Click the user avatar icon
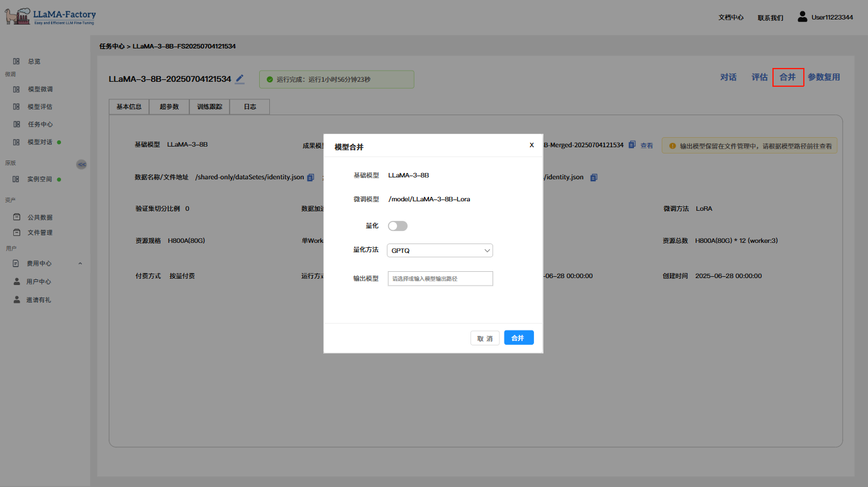 coord(802,17)
